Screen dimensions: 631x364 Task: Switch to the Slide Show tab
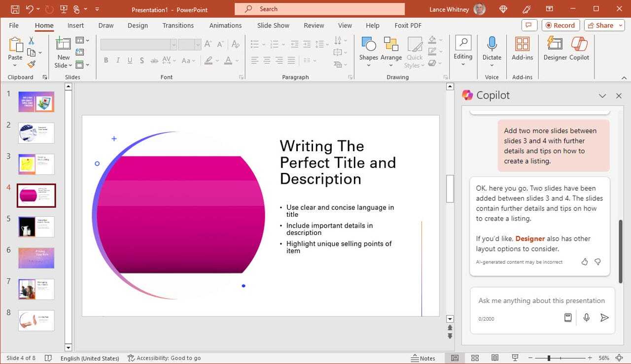[273, 26]
